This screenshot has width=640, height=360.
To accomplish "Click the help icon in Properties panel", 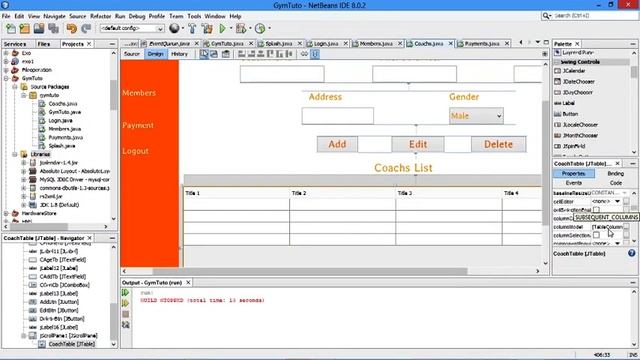I will point(631,253).
